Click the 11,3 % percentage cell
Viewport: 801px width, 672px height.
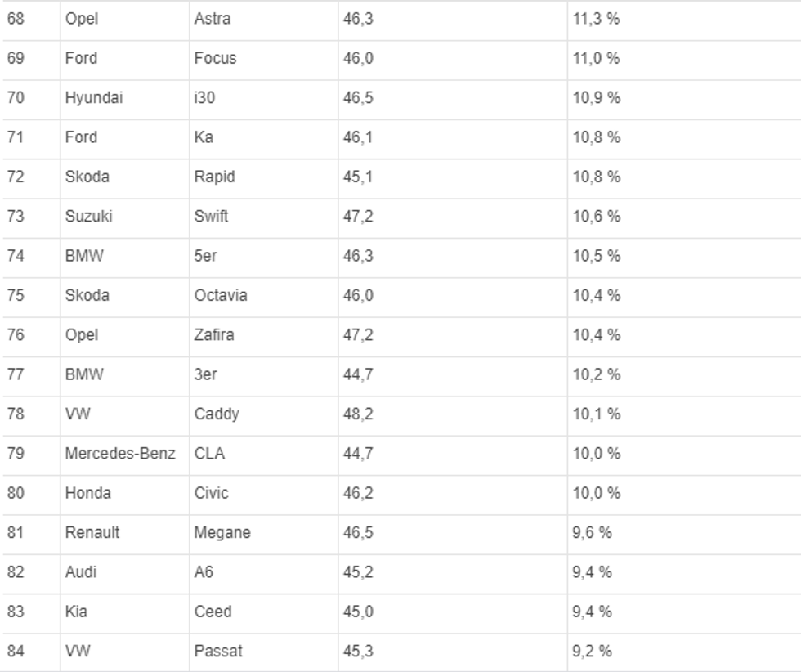tap(597, 19)
